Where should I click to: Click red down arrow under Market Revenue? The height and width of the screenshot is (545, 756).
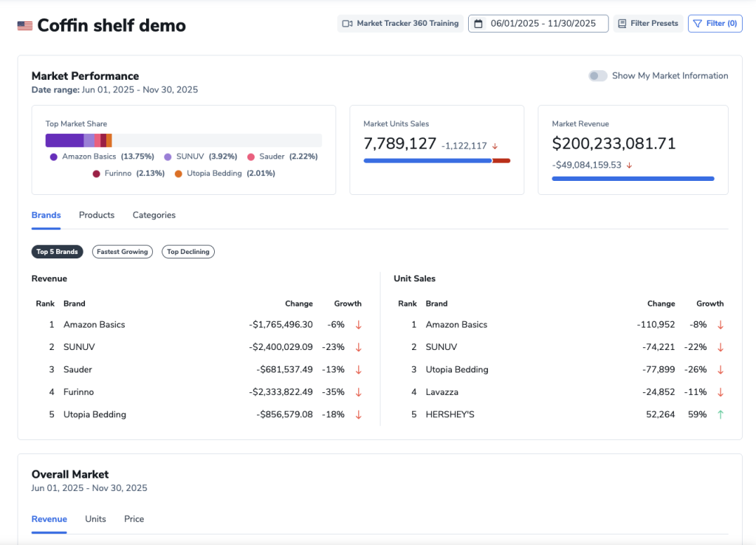(629, 165)
